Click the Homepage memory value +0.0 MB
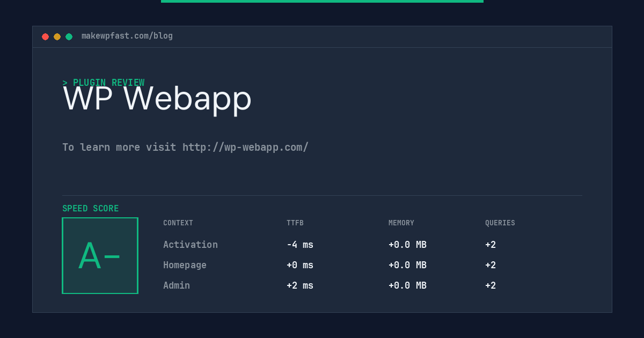The image size is (644, 338). 408,265
